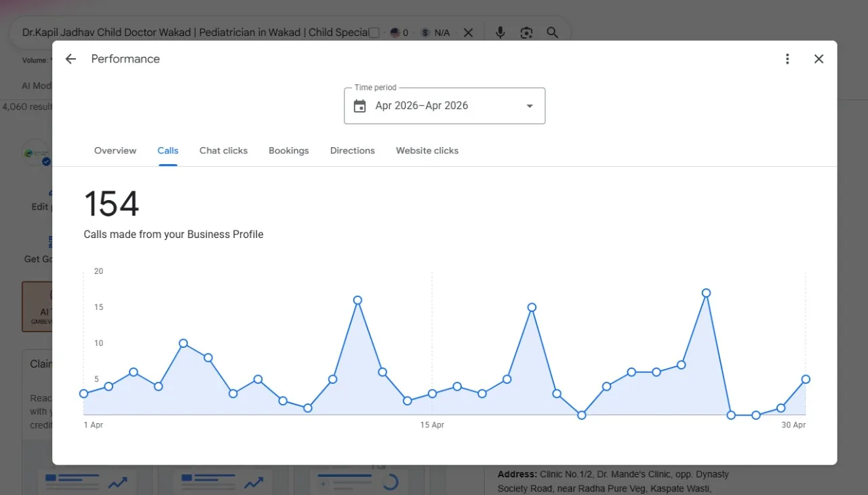868x495 pixels.
Task: Clear the search box with X icon
Action: click(468, 33)
